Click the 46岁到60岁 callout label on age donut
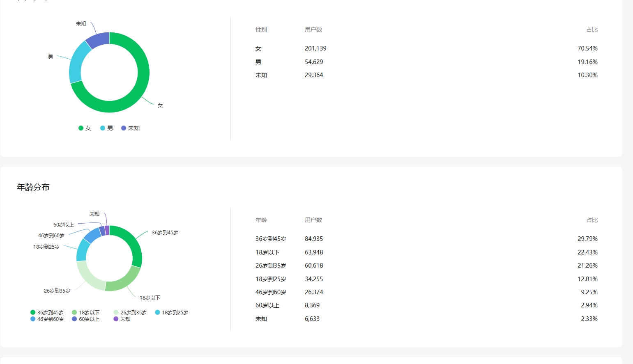Screen dimensions: 633x364 pos(51,236)
